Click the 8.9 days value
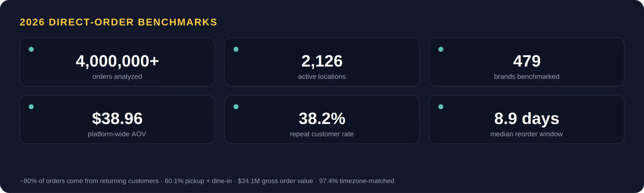This screenshot has width=644, height=193. [527, 119]
